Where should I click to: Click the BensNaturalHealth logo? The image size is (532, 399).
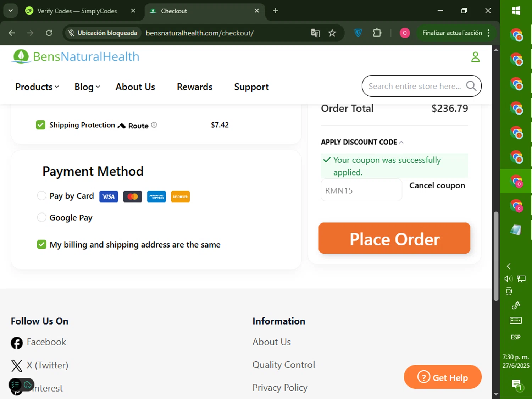(x=75, y=57)
